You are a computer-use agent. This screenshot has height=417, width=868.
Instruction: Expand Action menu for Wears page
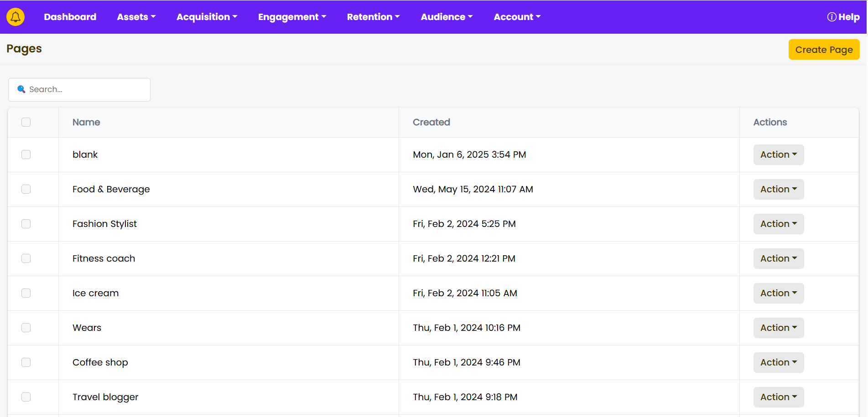778,328
